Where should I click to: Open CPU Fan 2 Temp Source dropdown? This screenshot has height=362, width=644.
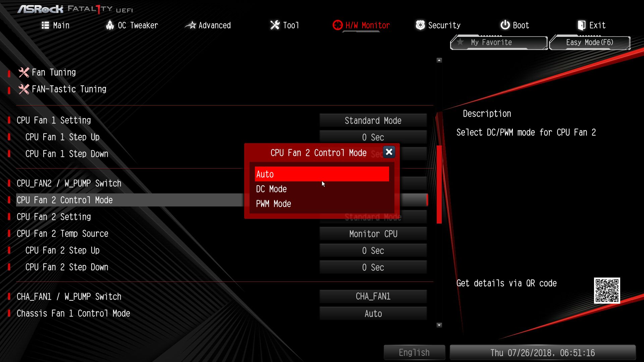pos(373,234)
